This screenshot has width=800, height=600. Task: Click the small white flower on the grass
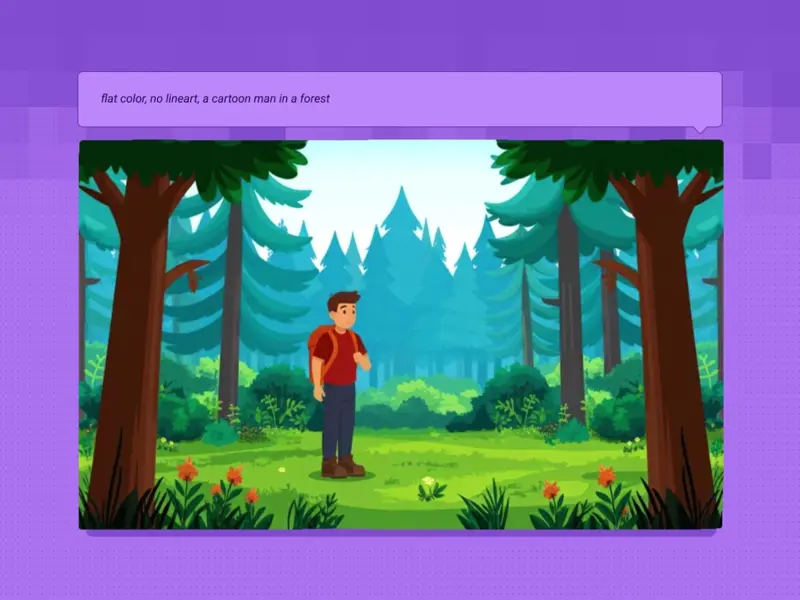pyautogui.click(x=430, y=484)
